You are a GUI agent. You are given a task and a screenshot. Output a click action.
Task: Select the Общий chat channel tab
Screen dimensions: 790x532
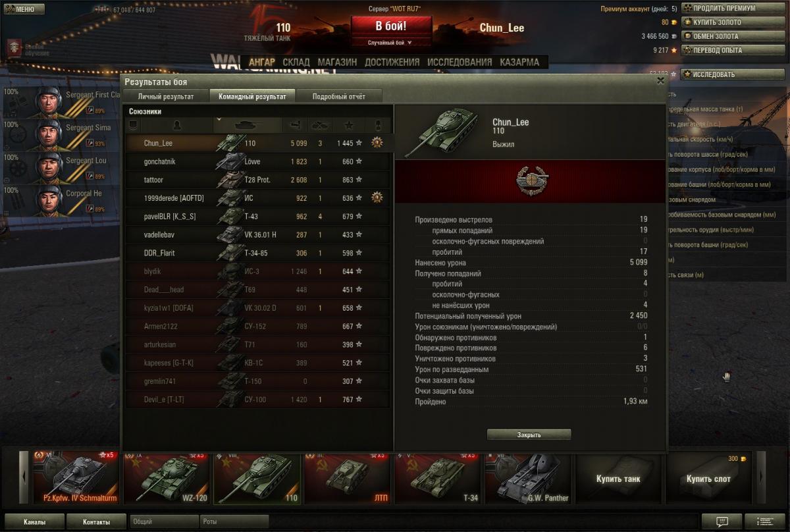pos(164,521)
